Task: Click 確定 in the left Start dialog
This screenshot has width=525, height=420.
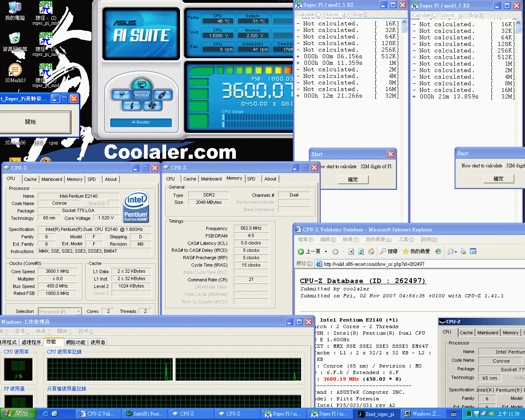Action: pos(353,180)
